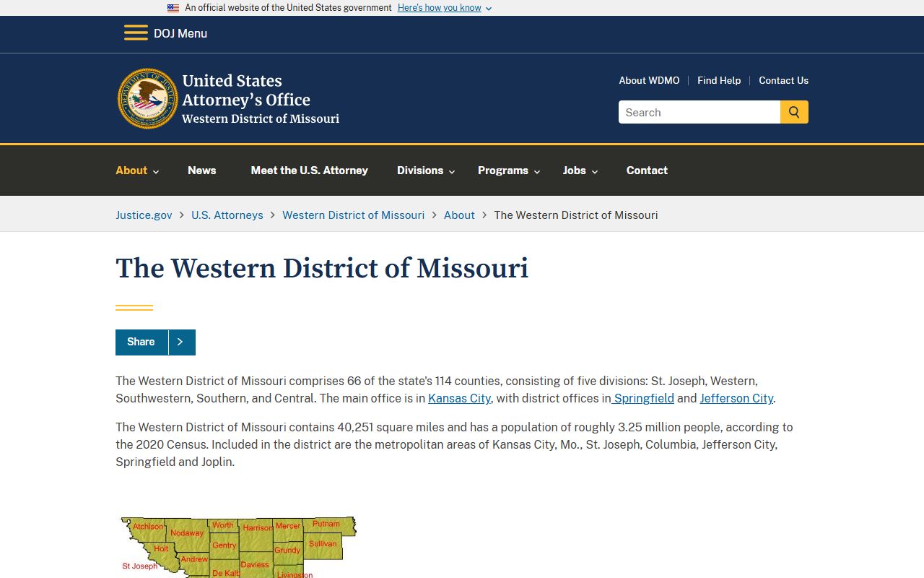924x578 pixels.
Task: Click the final breadcrumb page title text
Action: point(576,215)
